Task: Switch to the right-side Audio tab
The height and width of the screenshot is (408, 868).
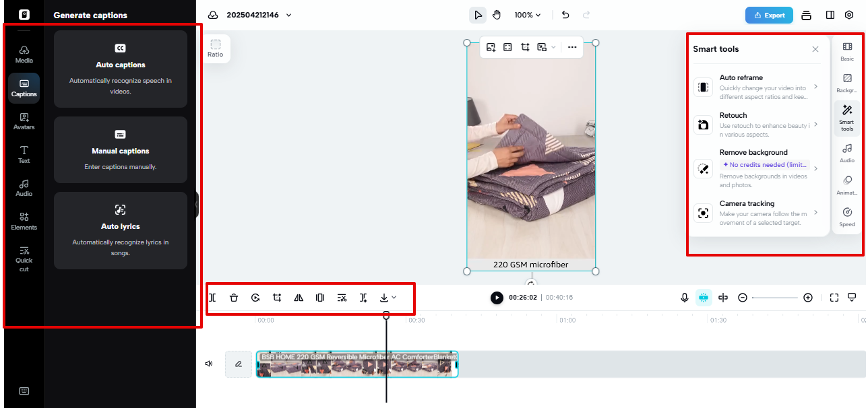Action: 847,154
